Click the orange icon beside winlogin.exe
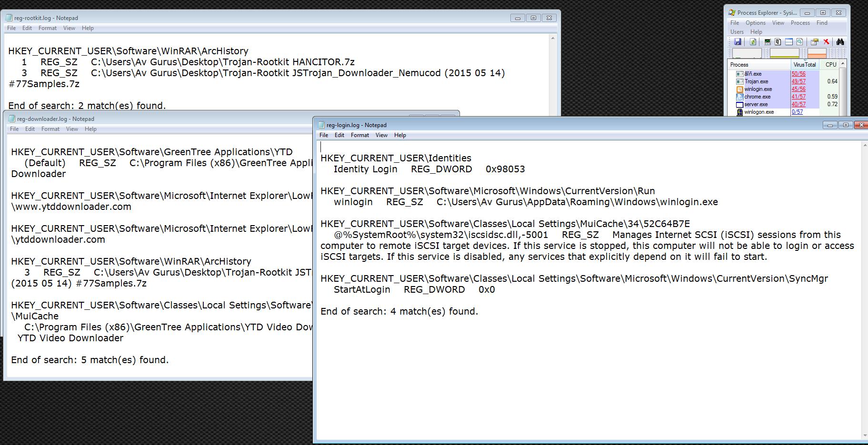 pyautogui.click(x=740, y=89)
